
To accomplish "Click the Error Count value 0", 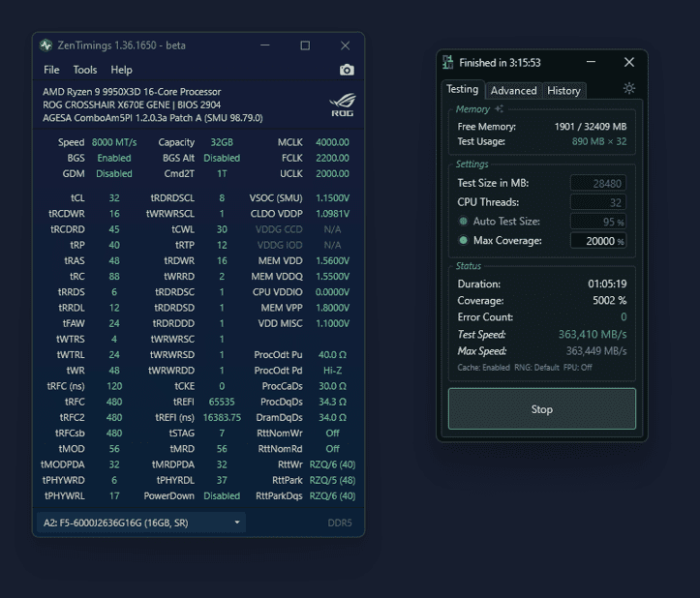I will tap(624, 316).
